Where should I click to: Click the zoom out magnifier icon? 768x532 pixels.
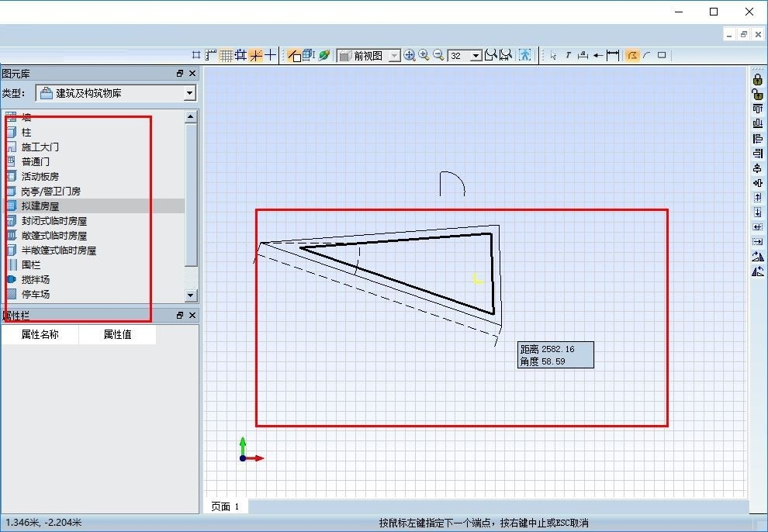pos(439,55)
